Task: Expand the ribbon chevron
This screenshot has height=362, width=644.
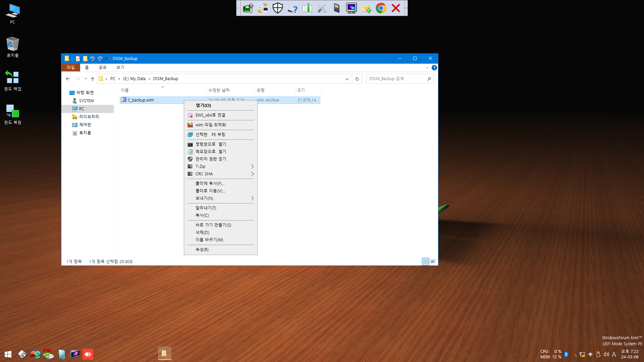Action: tap(427, 68)
